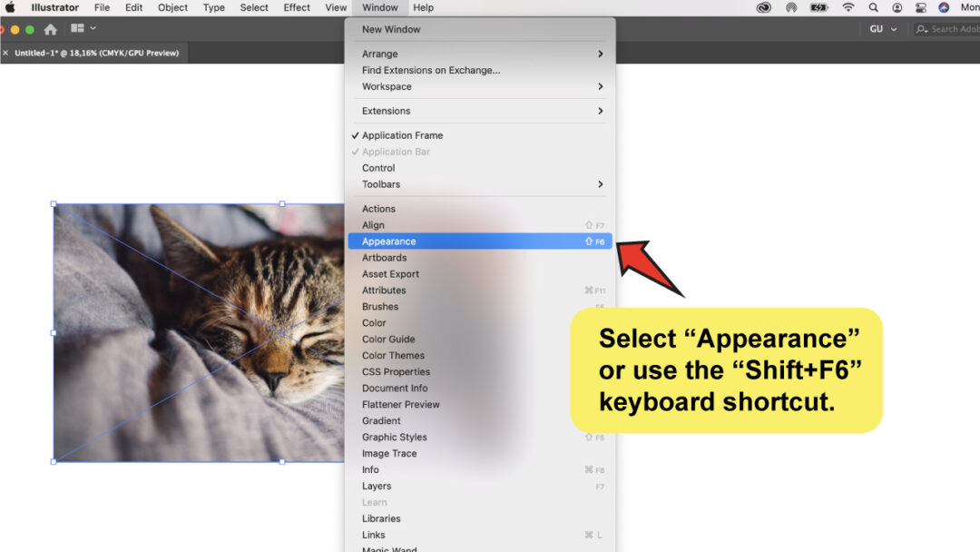The height and width of the screenshot is (552, 980).
Task: Expand the Arrange submenu
Action: [x=377, y=54]
